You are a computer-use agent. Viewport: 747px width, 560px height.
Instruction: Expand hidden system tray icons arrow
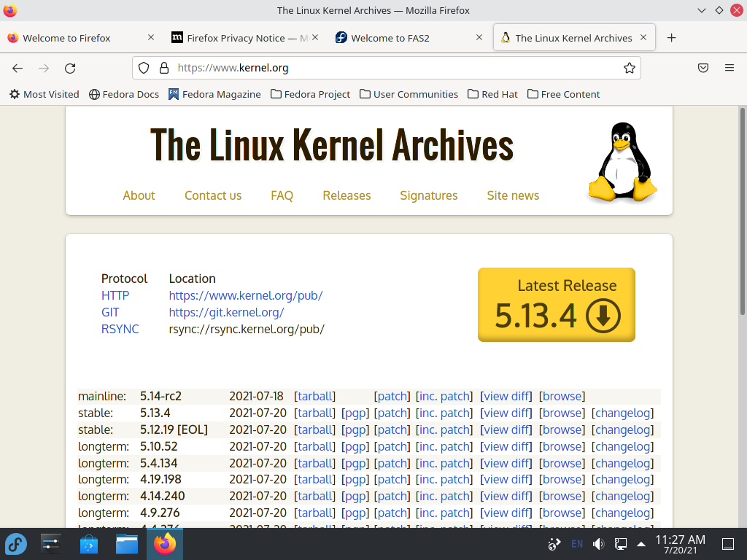click(x=641, y=544)
